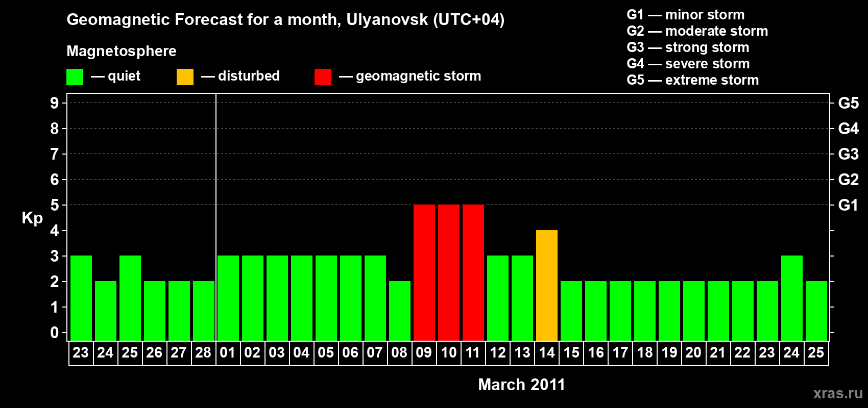Click 'G1 — minor storm' legend text
The image size is (868, 408).
click(686, 15)
